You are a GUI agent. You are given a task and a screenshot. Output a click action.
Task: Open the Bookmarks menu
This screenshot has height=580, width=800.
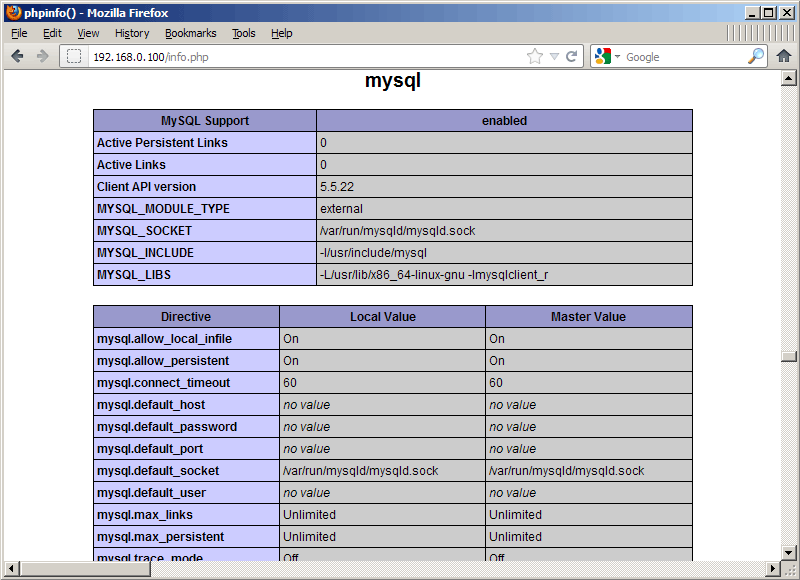coord(191,33)
